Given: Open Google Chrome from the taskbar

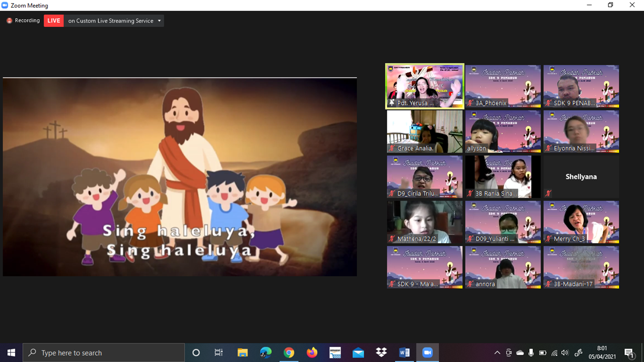Looking at the screenshot, I should pyautogui.click(x=289, y=353).
